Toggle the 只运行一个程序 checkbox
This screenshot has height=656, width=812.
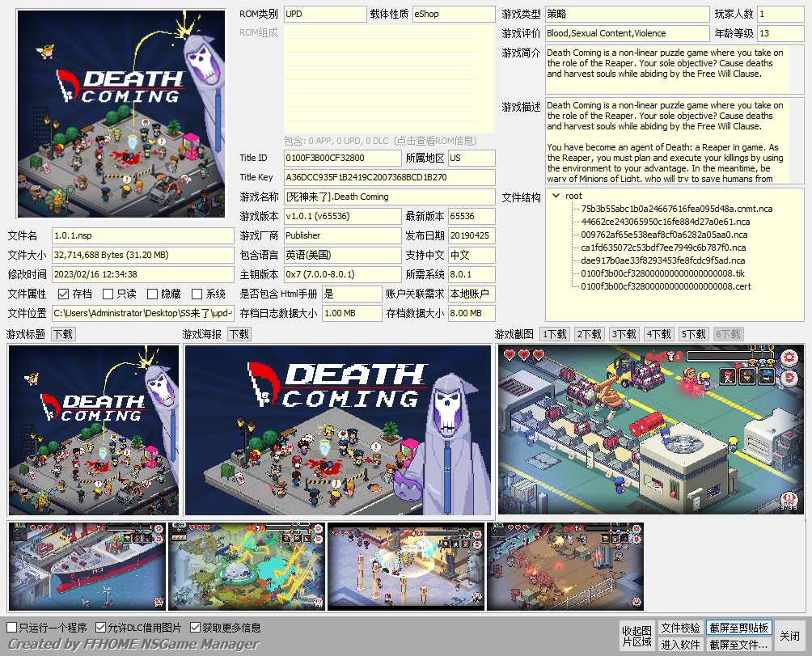[x=12, y=628]
